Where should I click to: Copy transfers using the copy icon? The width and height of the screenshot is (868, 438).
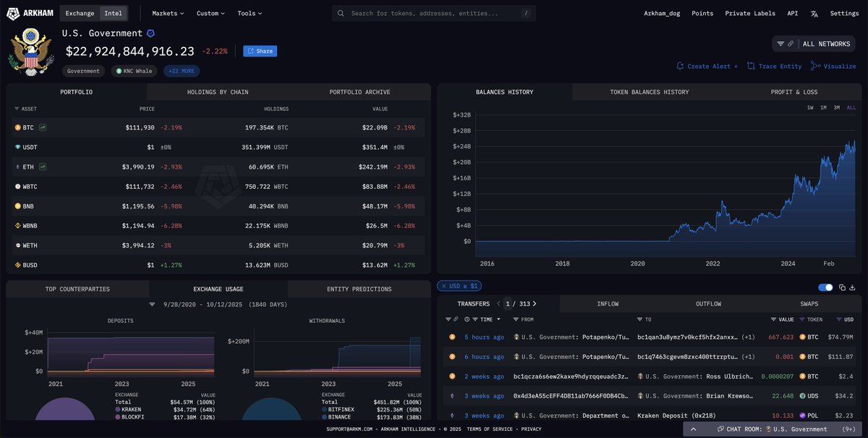tap(842, 287)
